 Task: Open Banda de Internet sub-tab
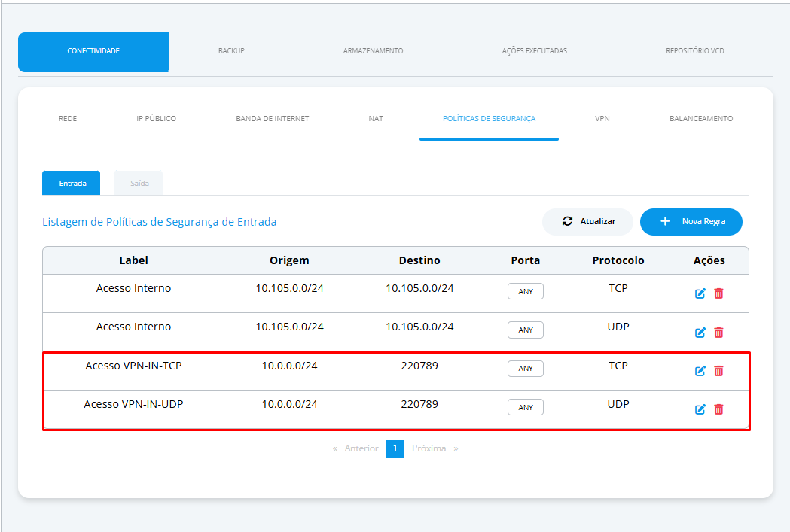coord(272,119)
